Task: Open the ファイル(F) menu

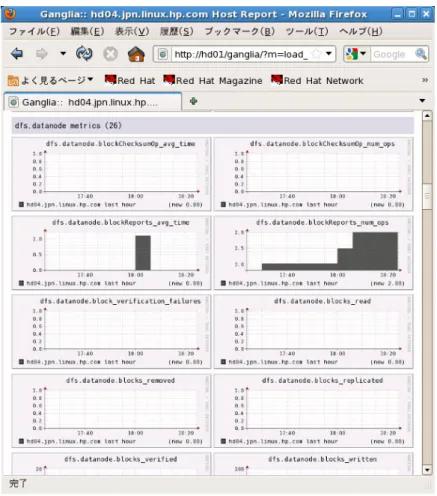Action: [x=34, y=32]
